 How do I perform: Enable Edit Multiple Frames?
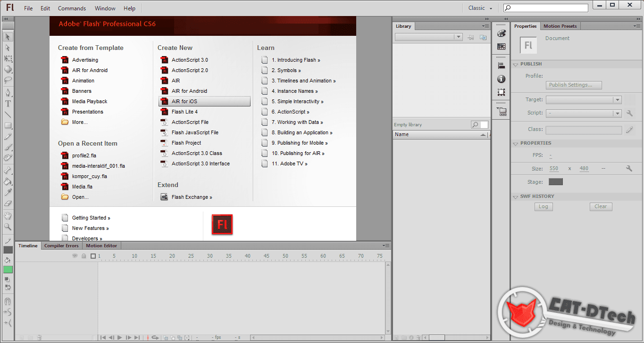pos(180,337)
